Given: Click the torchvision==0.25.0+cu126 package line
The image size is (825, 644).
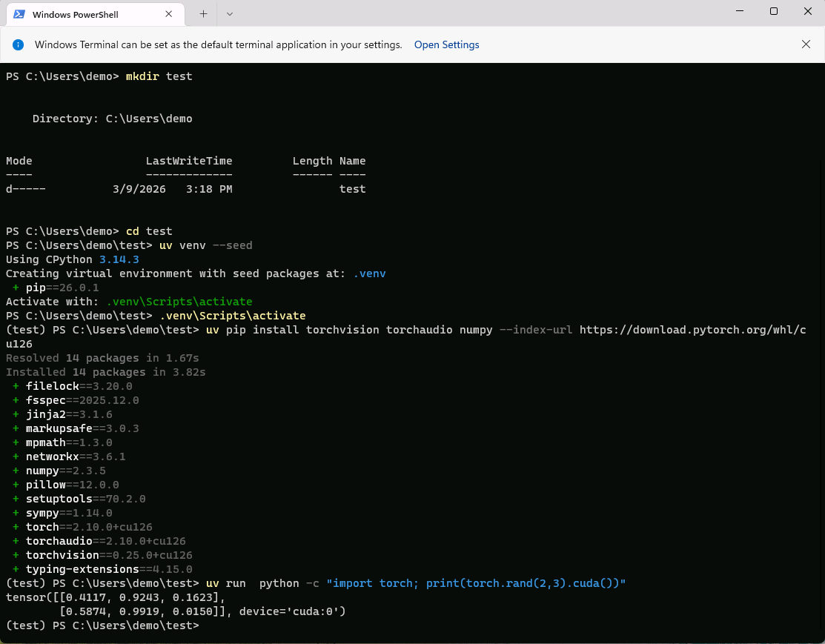Looking at the screenshot, I should coord(109,555).
